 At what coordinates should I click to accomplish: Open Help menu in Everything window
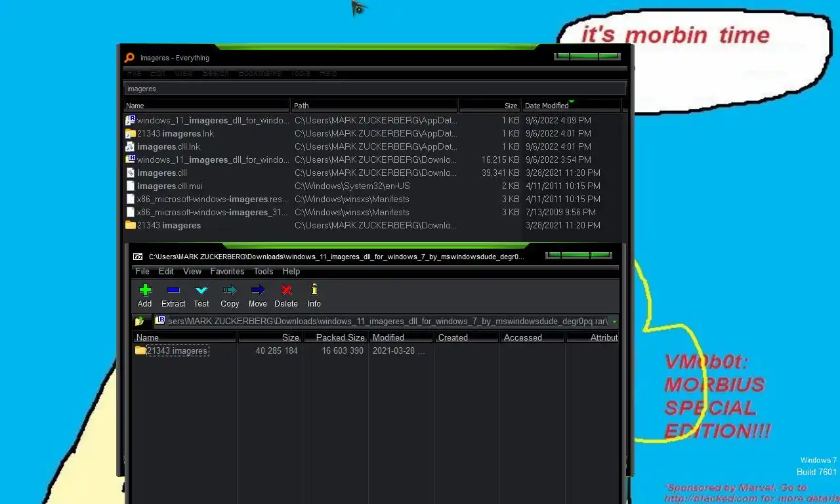(328, 73)
